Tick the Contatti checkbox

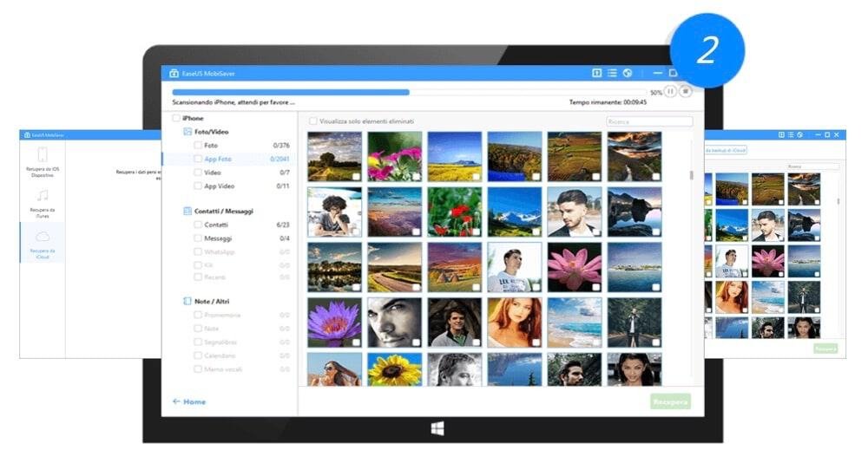(x=198, y=225)
